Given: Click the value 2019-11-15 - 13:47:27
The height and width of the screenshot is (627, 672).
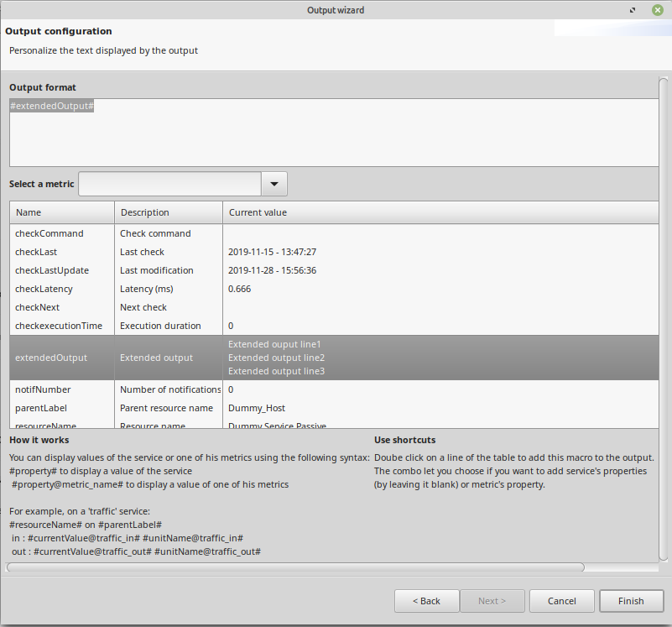Looking at the screenshot, I should coord(272,252).
